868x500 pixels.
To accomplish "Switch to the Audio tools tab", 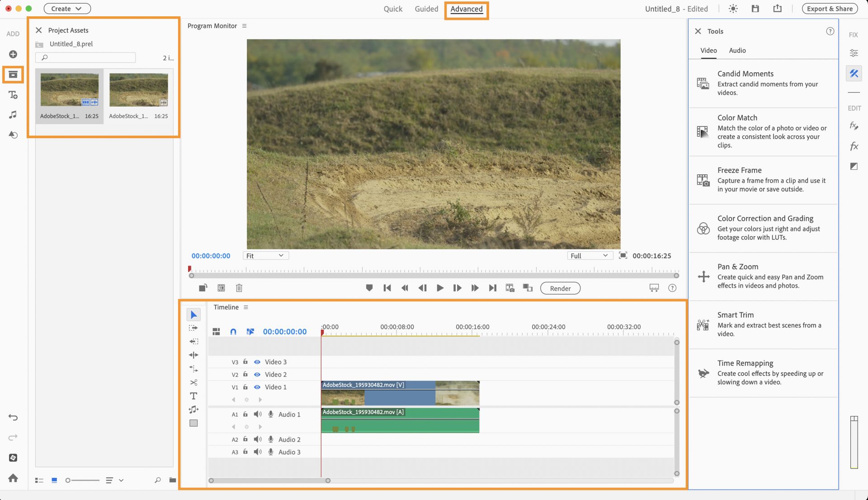I will (737, 51).
